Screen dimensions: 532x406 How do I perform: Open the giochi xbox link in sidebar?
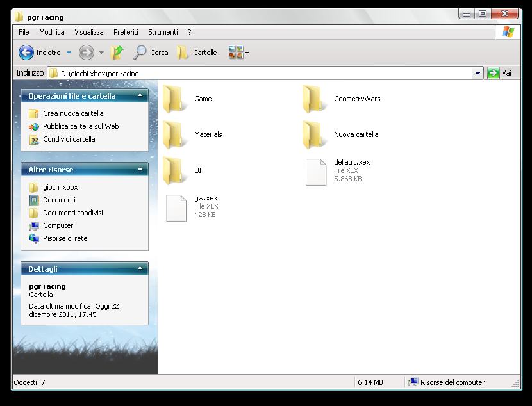60,187
